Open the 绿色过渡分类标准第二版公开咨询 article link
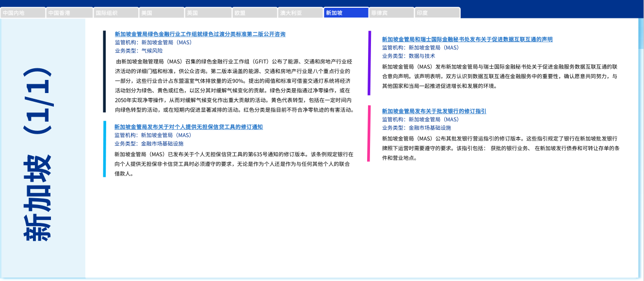The width and height of the screenshot is (644, 281). [200, 34]
